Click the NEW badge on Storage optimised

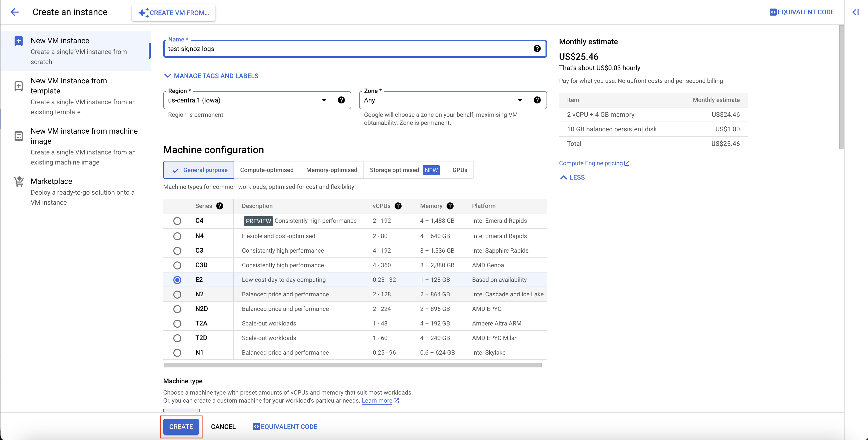[x=431, y=170]
